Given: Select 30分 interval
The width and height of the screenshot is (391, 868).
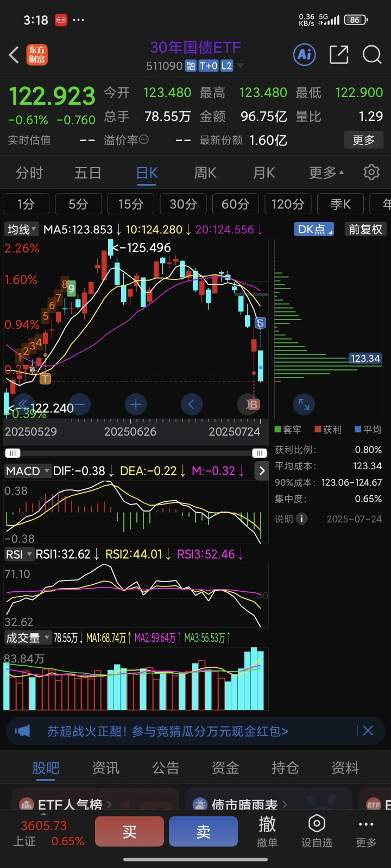Looking at the screenshot, I should tap(183, 204).
